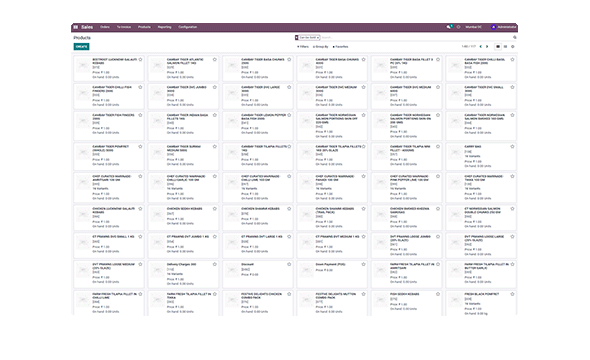Open the Configuration menu
Screen dimensions: 590x360
coord(188,27)
